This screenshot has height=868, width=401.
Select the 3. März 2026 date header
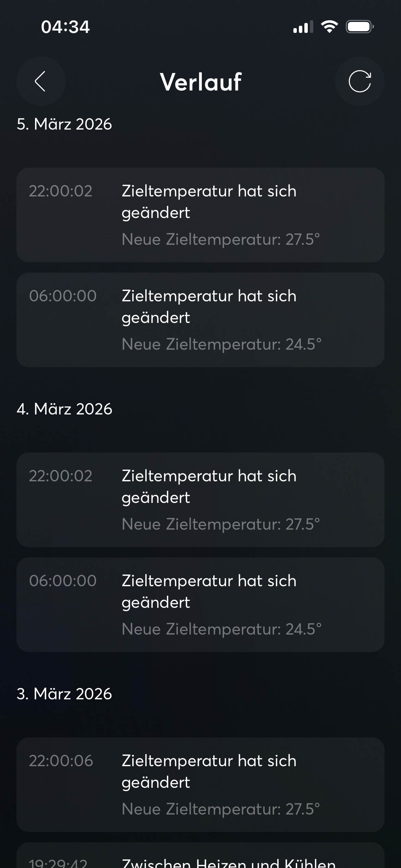coord(64,694)
